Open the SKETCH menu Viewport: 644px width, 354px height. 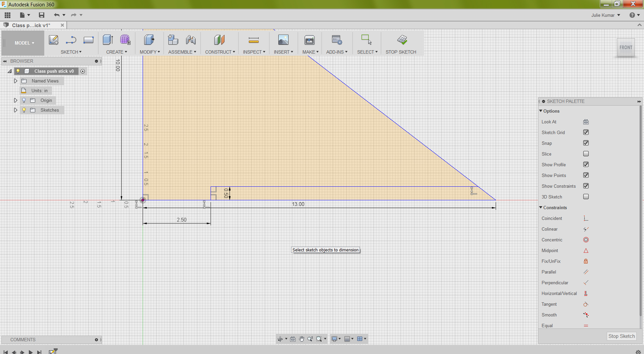coord(71,52)
